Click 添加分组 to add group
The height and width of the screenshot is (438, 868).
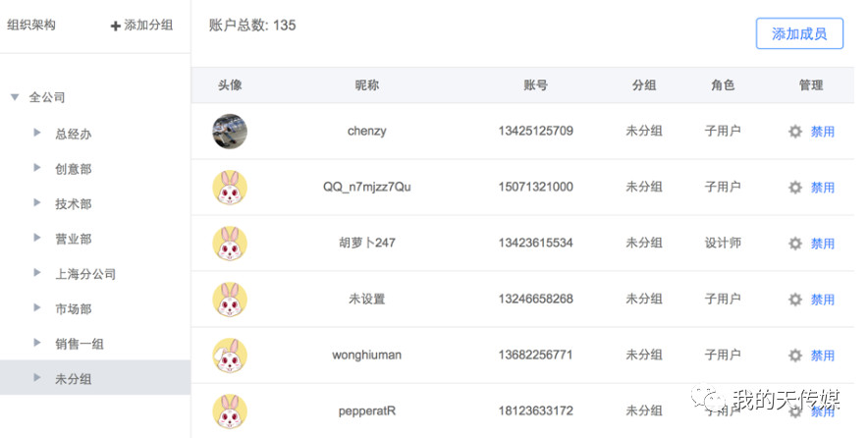pyautogui.click(x=148, y=25)
